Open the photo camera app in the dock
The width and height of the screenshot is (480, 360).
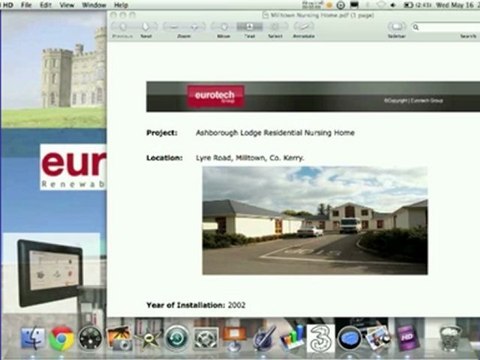click(119, 339)
